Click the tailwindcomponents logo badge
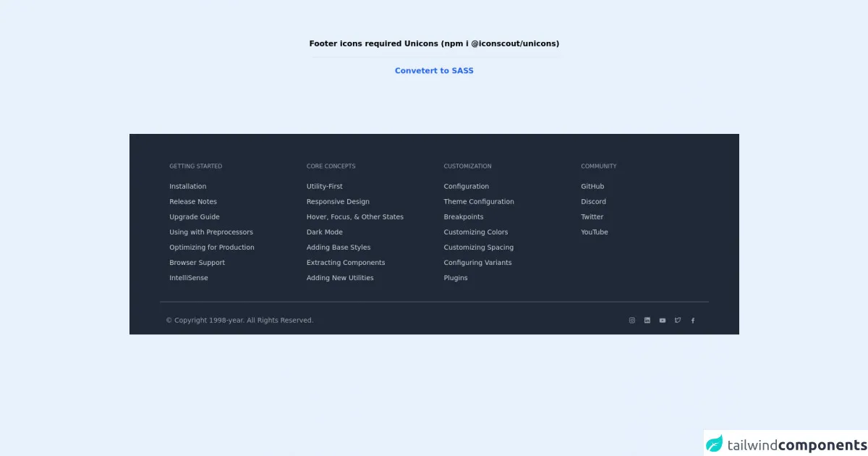868x456 pixels. [786, 444]
